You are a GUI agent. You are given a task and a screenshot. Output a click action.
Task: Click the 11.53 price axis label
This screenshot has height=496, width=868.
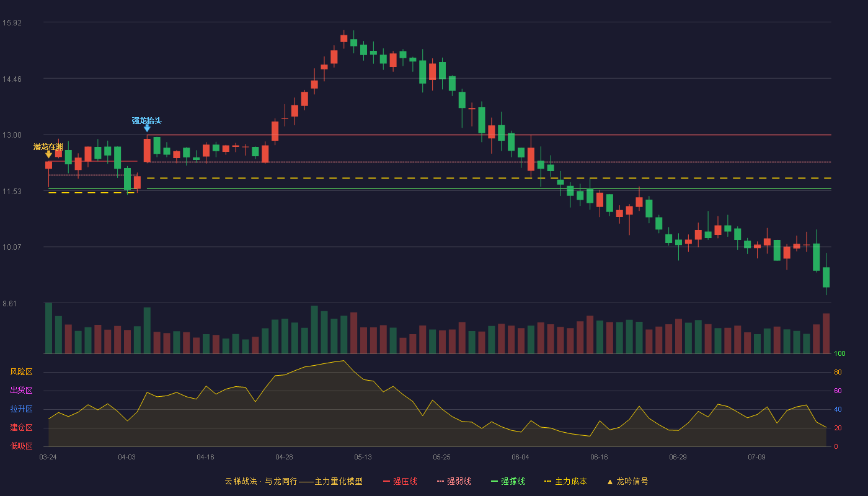12,192
